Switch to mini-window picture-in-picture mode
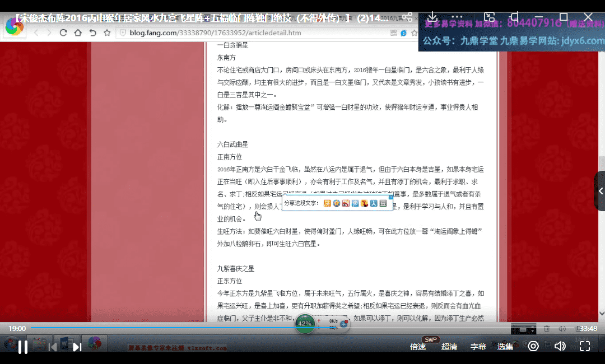Screen dimensions: 605x364 pyautogui.click(x=489, y=17)
